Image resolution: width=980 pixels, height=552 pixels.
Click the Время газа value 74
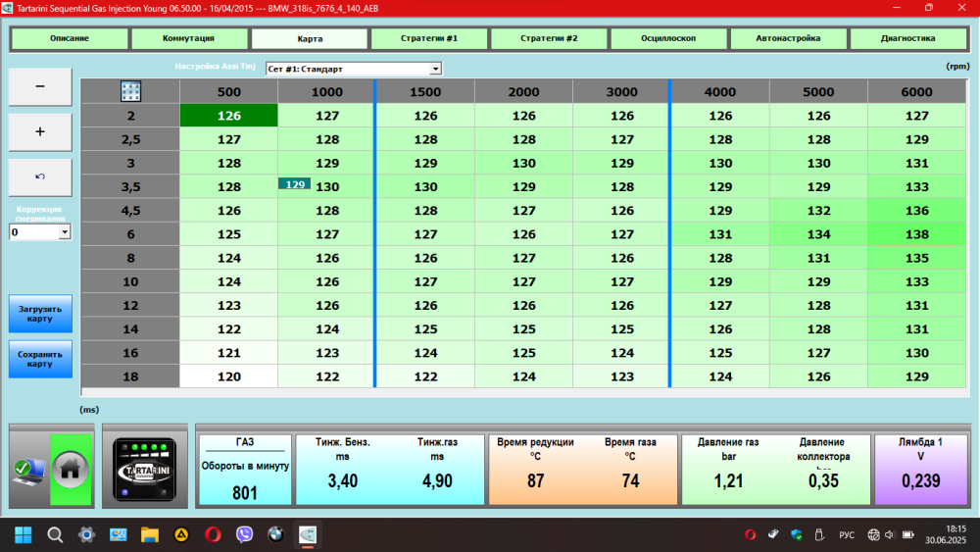[x=630, y=480]
